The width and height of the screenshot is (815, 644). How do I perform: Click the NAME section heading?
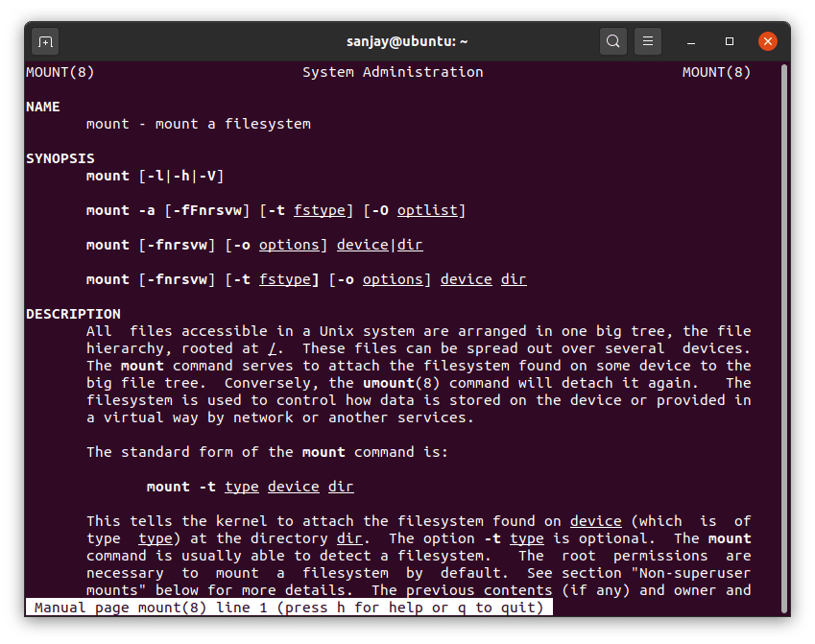(x=43, y=107)
